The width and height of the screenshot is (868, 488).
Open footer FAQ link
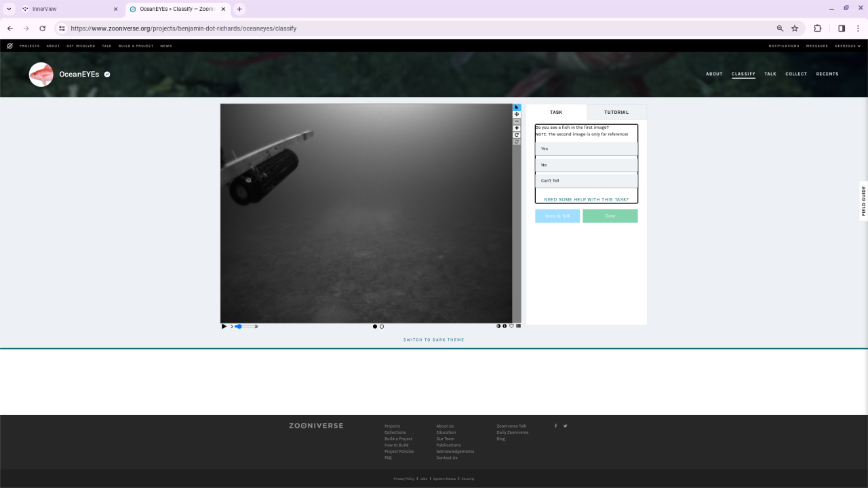388,458
